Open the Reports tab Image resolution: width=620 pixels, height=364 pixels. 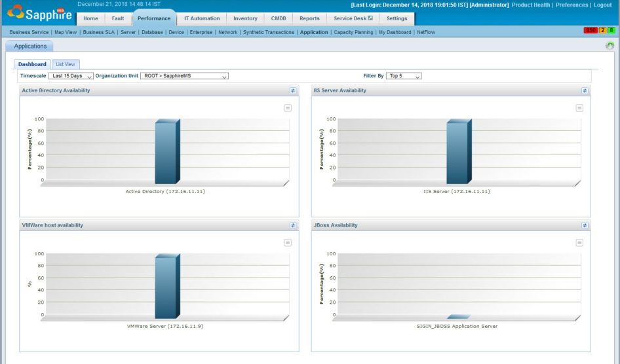coord(309,18)
